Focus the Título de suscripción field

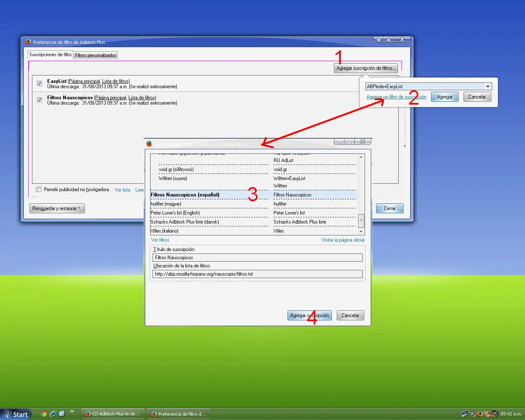click(258, 258)
